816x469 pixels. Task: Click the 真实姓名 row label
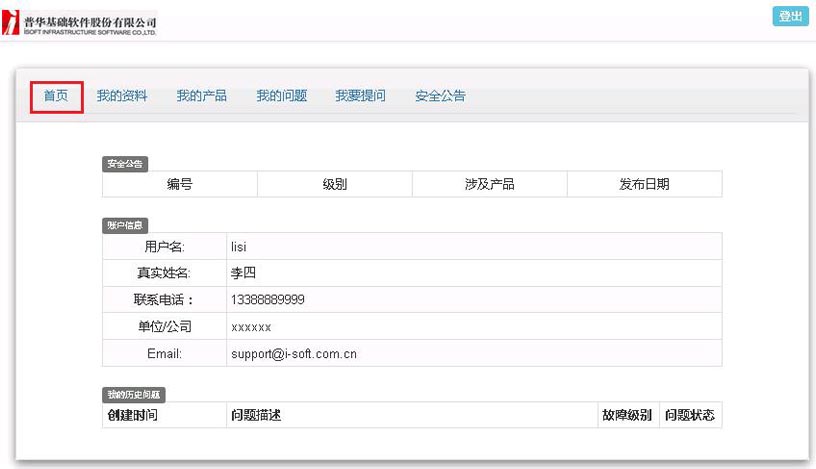[x=164, y=273]
